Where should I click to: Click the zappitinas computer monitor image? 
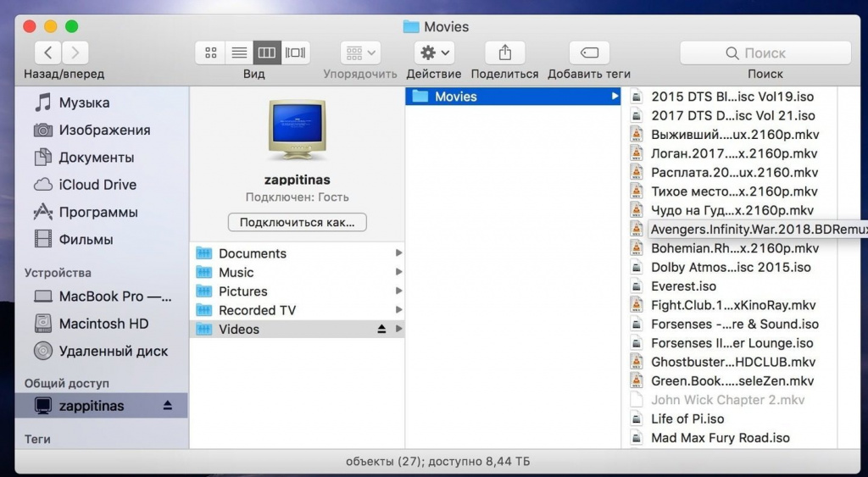(298, 130)
